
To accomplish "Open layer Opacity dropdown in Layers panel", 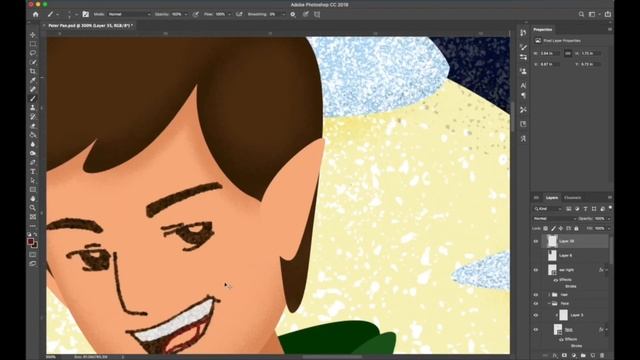I will click(609, 219).
